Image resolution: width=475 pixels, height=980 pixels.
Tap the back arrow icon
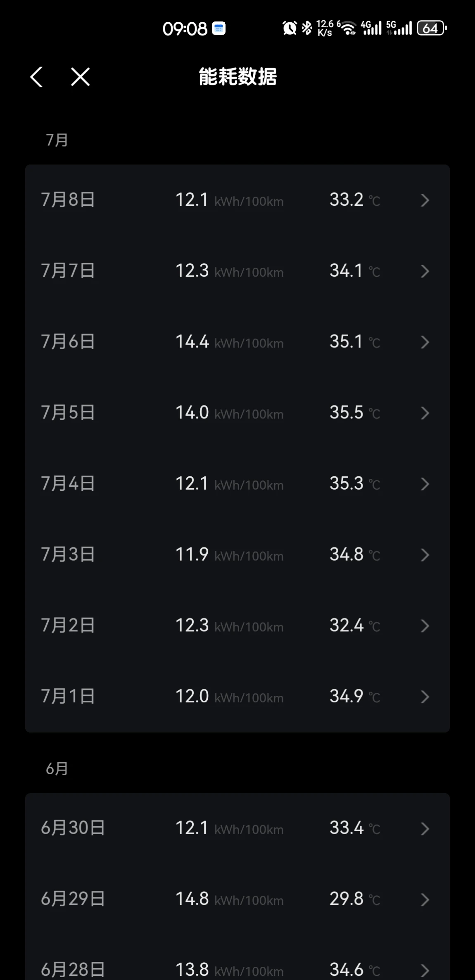click(x=36, y=77)
